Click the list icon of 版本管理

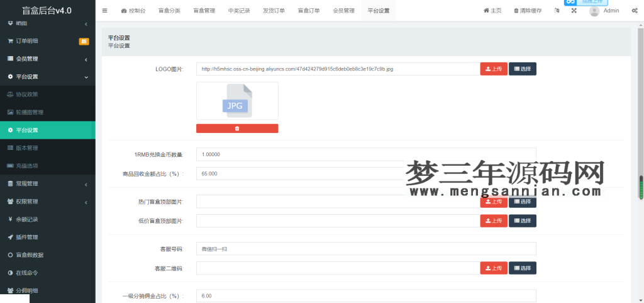10,148
